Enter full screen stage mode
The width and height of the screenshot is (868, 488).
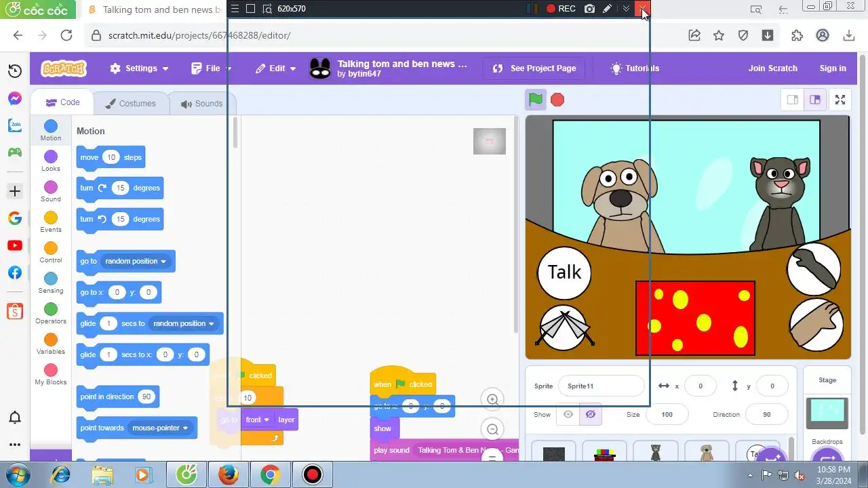pyautogui.click(x=840, y=100)
